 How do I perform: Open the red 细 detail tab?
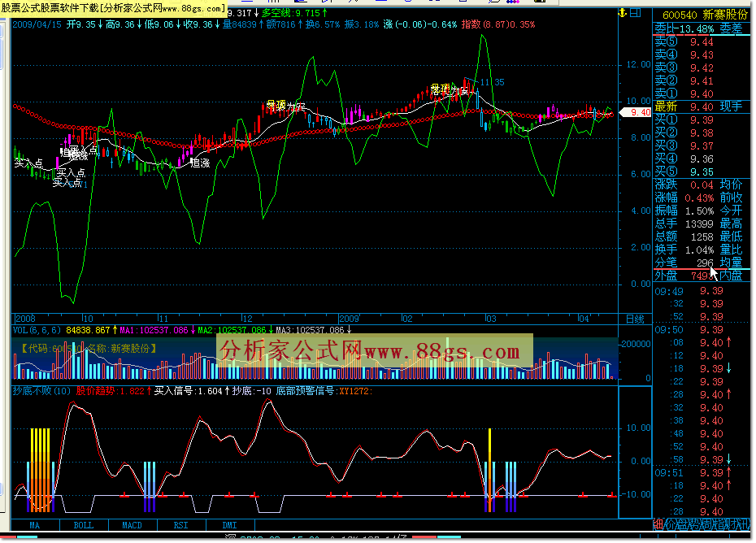coord(658,524)
